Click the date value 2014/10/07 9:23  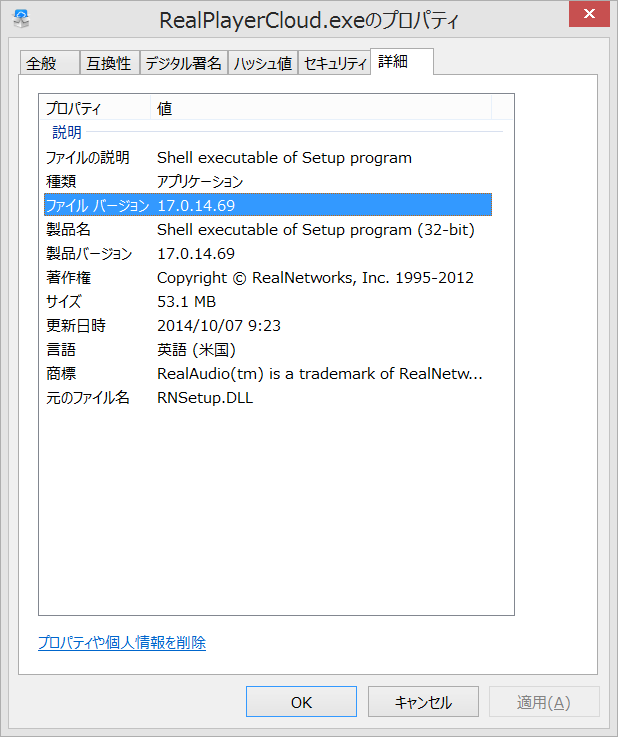219,326
